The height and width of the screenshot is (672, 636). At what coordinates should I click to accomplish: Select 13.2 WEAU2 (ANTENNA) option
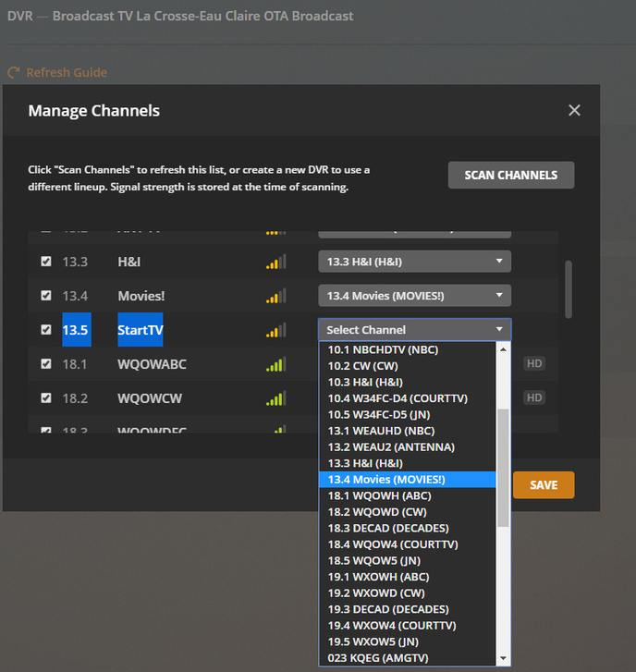pyautogui.click(x=408, y=447)
